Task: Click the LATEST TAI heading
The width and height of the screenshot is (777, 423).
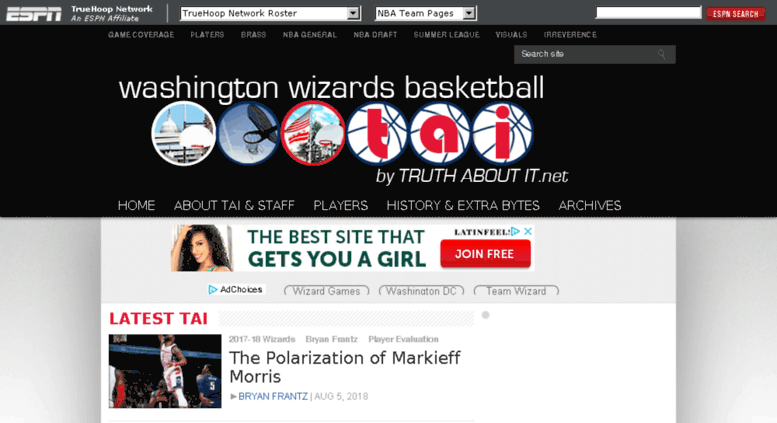Action: pyautogui.click(x=159, y=318)
